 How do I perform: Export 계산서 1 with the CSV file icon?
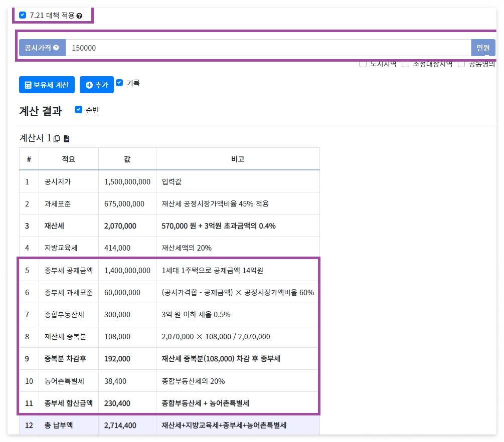tap(67, 138)
